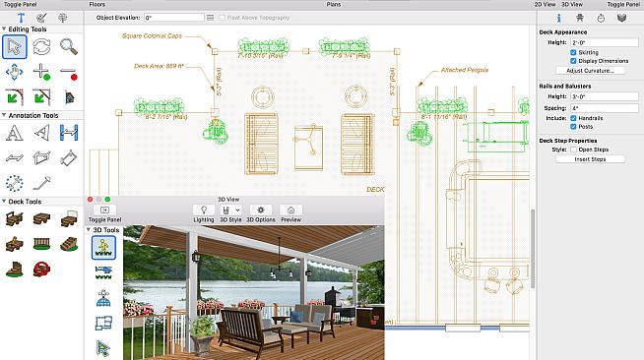Pick the remove point tool with red dot
Viewport: 644px width, 360px height.
69,73
